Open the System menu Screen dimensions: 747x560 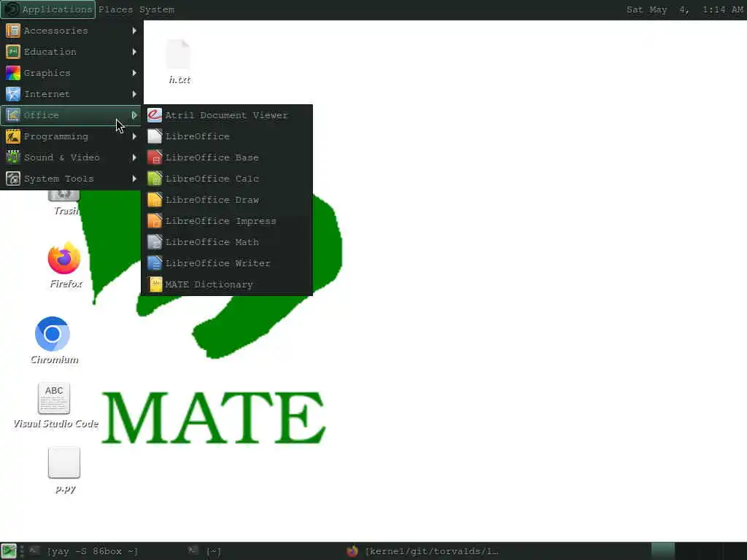[x=157, y=9]
